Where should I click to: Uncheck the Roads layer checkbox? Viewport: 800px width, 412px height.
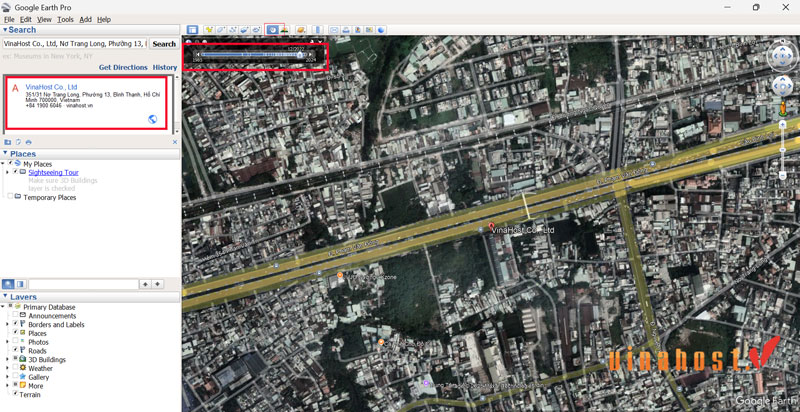tap(15, 350)
